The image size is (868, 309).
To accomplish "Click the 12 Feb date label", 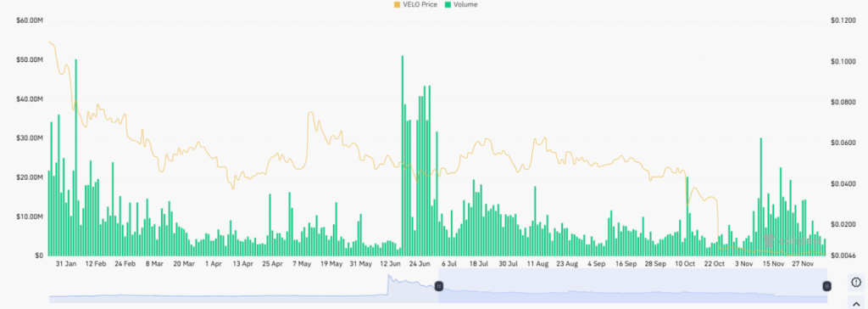I will (96, 264).
